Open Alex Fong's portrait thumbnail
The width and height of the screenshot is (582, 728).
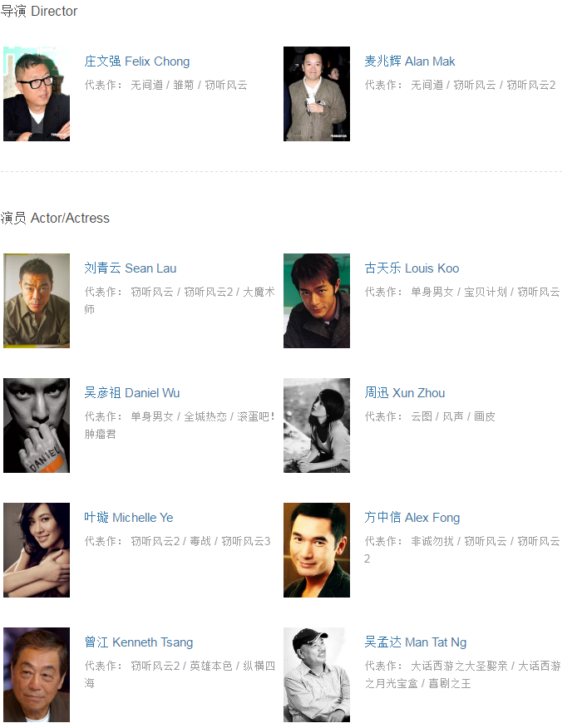pos(317,550)
